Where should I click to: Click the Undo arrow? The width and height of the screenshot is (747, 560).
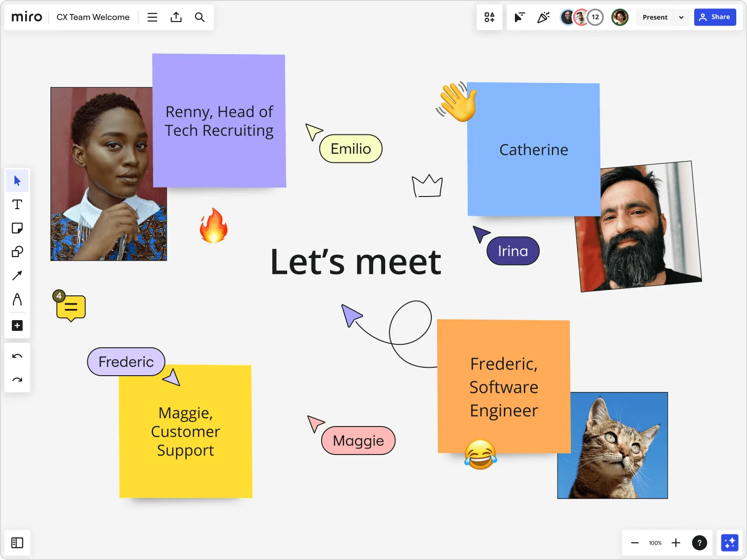[17, 357]
